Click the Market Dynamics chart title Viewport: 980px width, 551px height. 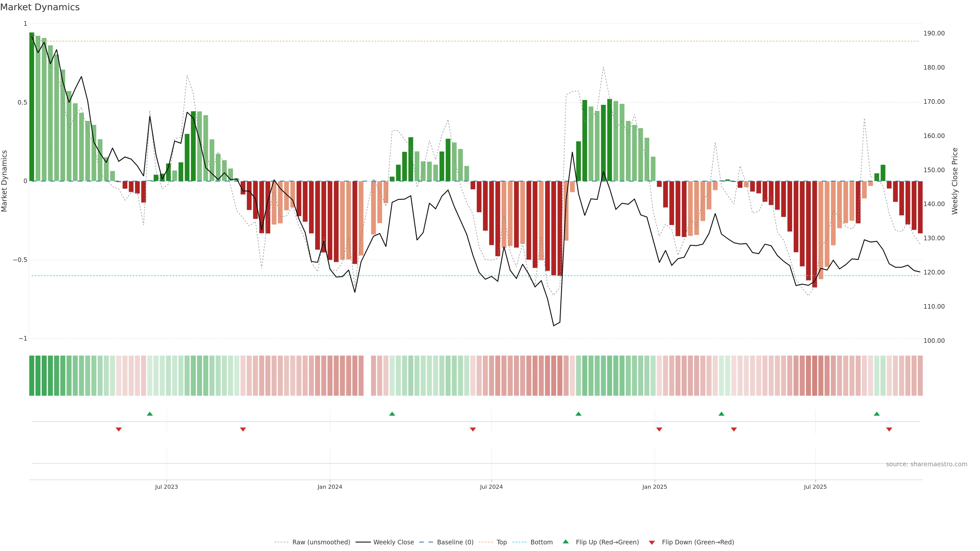(x=40, y=7)
